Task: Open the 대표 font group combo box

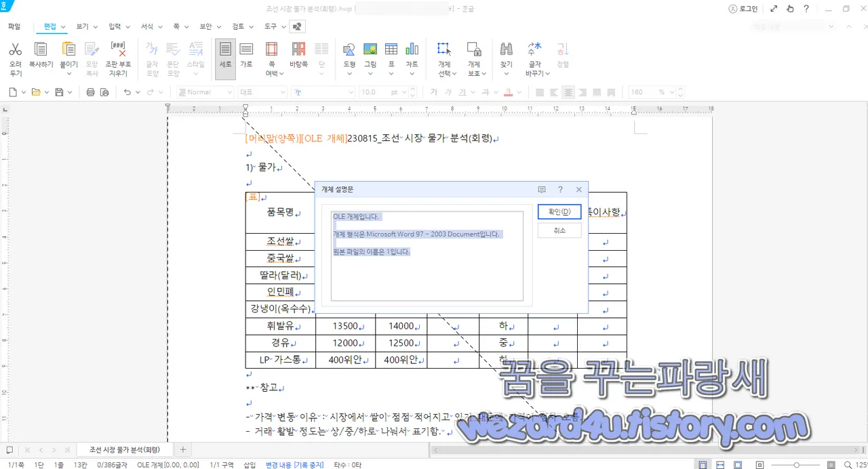Action: 263,92
